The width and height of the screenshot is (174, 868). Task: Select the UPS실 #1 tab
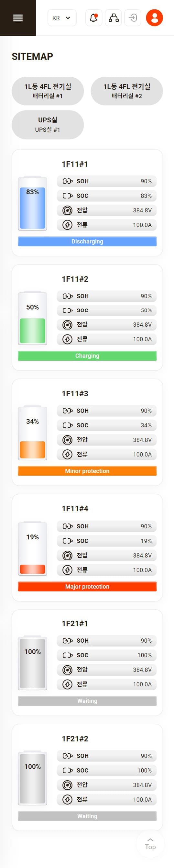coord(48,125)
